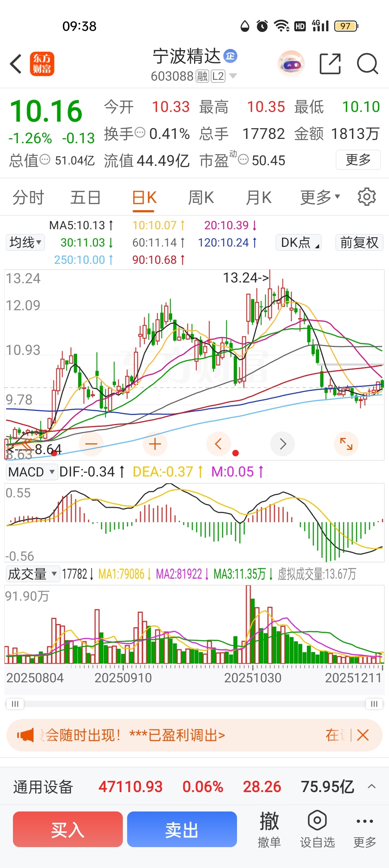389x868 pixels.
Task: Open the search magnifier icon
Action: pyautogui.click(x=367, y=64)
